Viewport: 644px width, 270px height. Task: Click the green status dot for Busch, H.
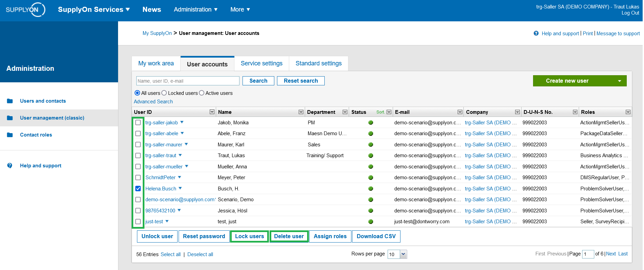coord(371,189)
